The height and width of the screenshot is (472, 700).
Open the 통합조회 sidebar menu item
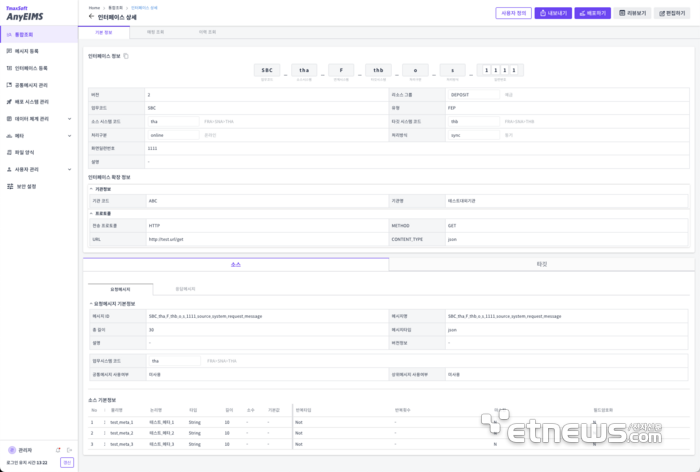39,34
